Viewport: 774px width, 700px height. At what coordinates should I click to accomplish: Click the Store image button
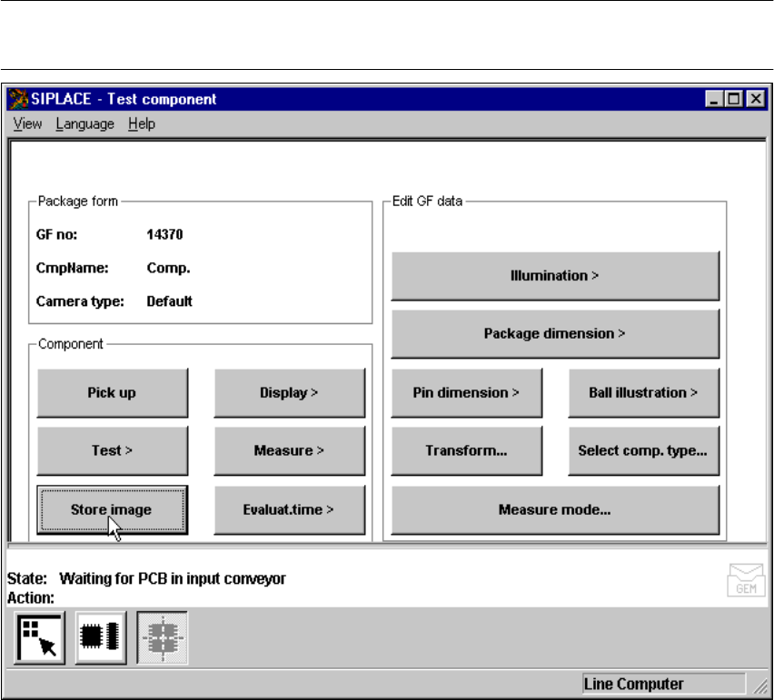coord(112,510)
